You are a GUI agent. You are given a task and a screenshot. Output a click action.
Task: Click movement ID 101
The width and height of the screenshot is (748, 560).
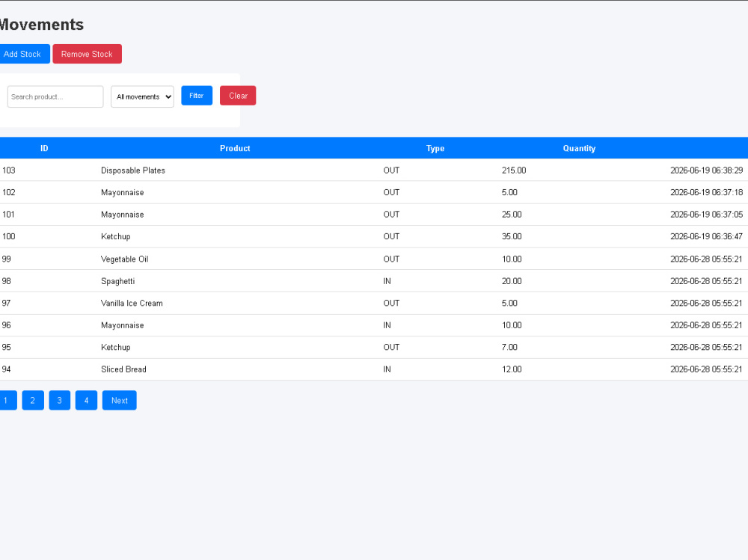[x=8, y=215]
